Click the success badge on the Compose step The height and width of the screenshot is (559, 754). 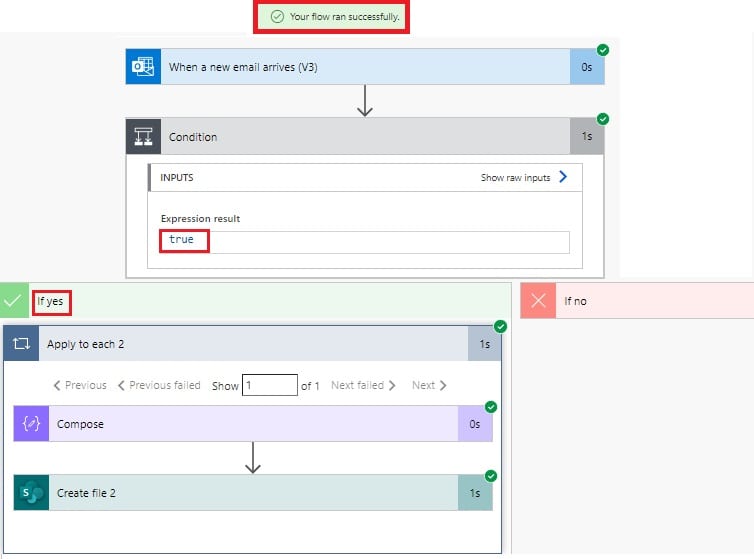tap(490, 407)
